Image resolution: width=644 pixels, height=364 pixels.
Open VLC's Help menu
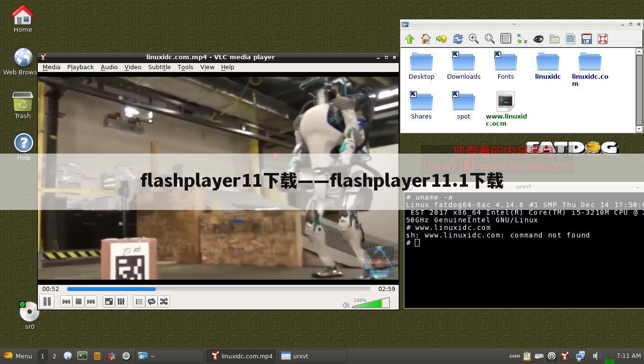click(228, 67)
